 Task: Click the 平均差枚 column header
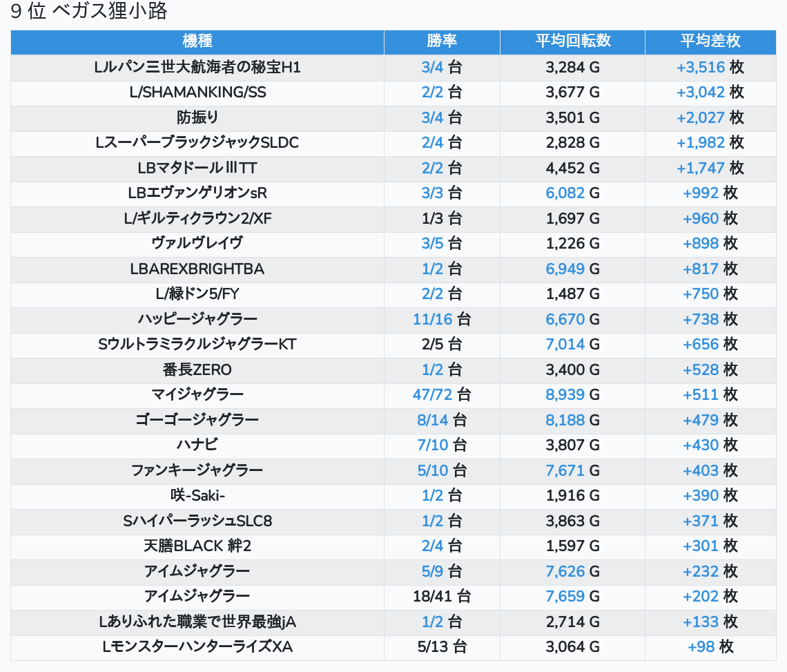(x=710, y=41)
